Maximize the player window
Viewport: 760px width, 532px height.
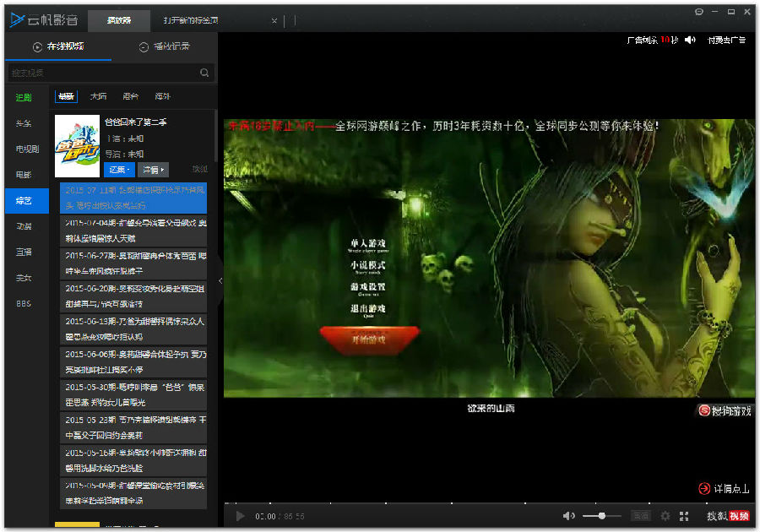pos(731,12)
